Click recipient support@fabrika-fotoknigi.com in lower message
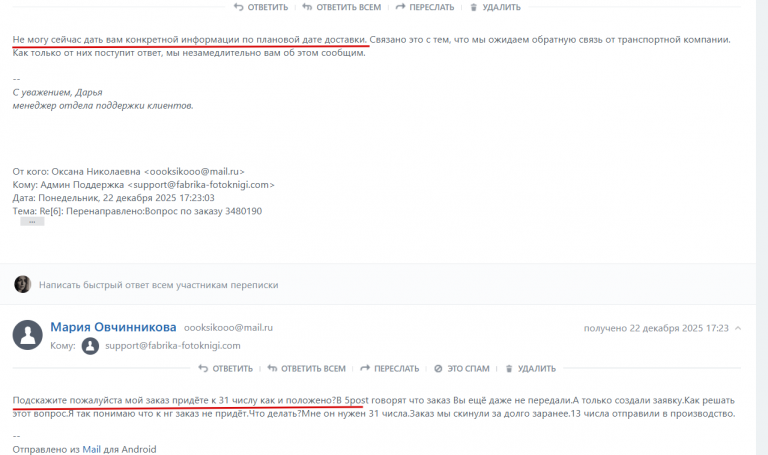768x455 pixels. pyautogui.click(x=173, y=346)
